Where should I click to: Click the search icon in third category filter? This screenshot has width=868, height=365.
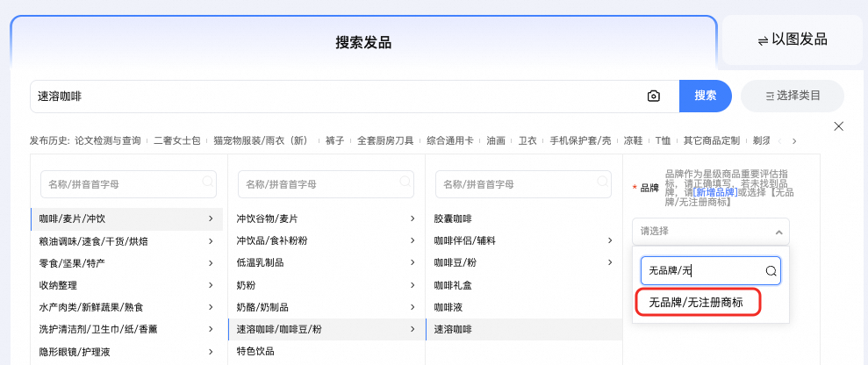click(604, 181)
